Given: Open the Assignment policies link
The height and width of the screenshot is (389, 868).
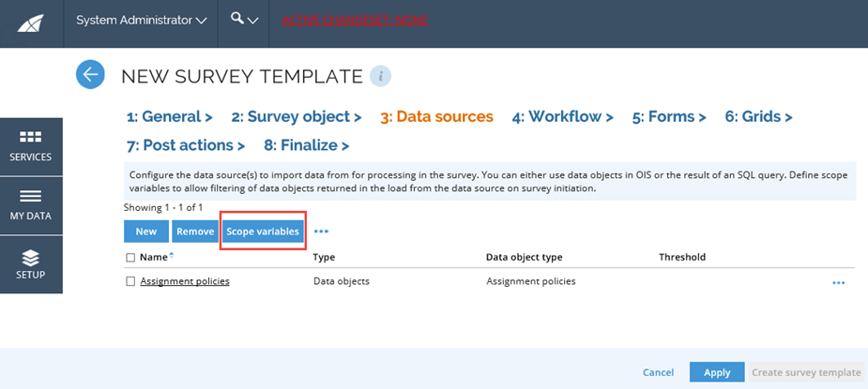Looking at the screenshot, I should click(185, 281).
